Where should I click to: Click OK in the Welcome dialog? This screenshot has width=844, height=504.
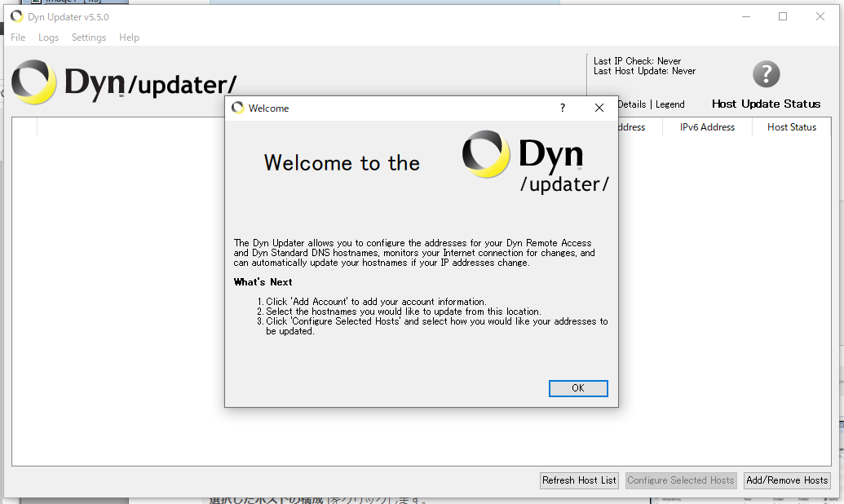(x=578, y=388)
